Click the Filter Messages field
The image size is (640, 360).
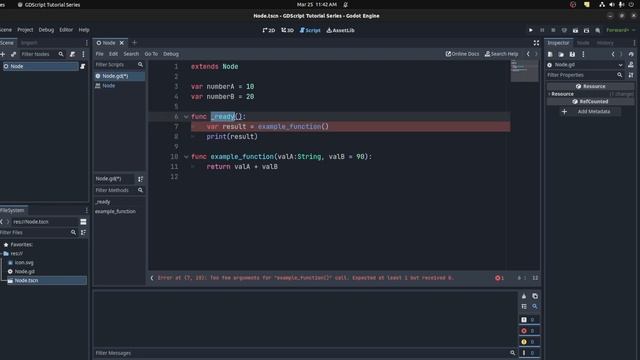[305, 353]
